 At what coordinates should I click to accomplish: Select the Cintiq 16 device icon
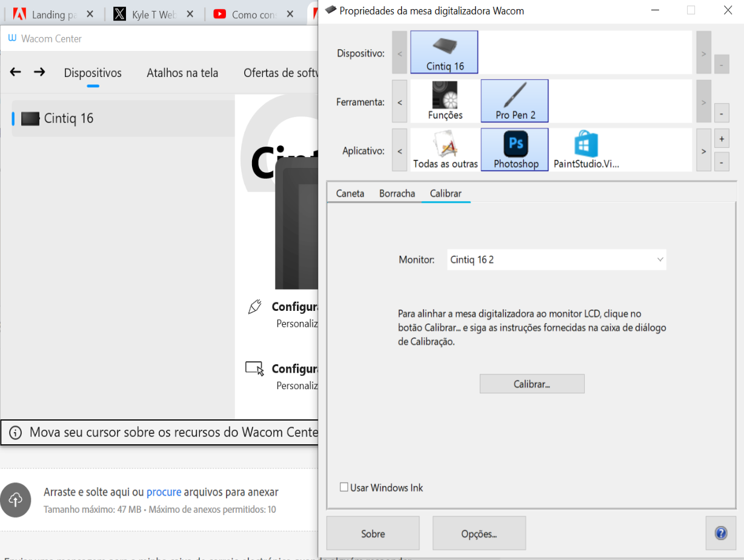point(444,52)
